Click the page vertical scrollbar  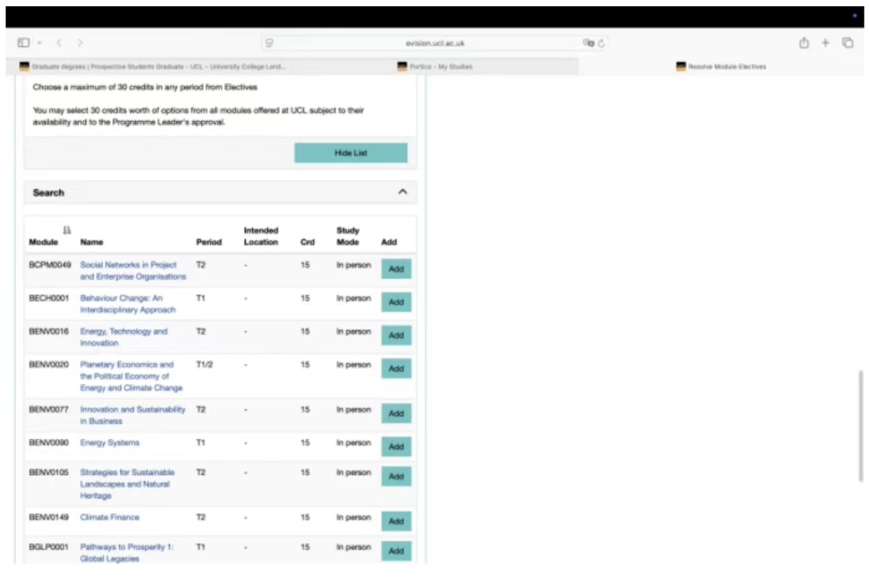[x=861, y=426]
